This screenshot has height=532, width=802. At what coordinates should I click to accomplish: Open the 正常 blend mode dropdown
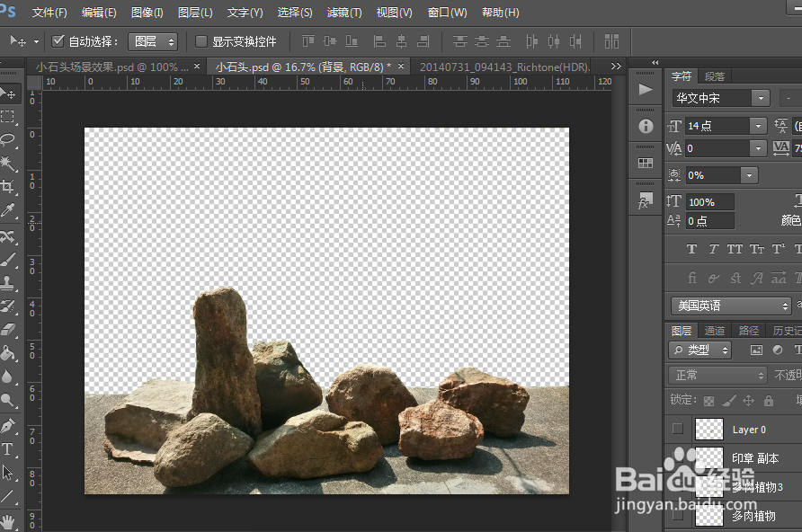coord(717,375)
